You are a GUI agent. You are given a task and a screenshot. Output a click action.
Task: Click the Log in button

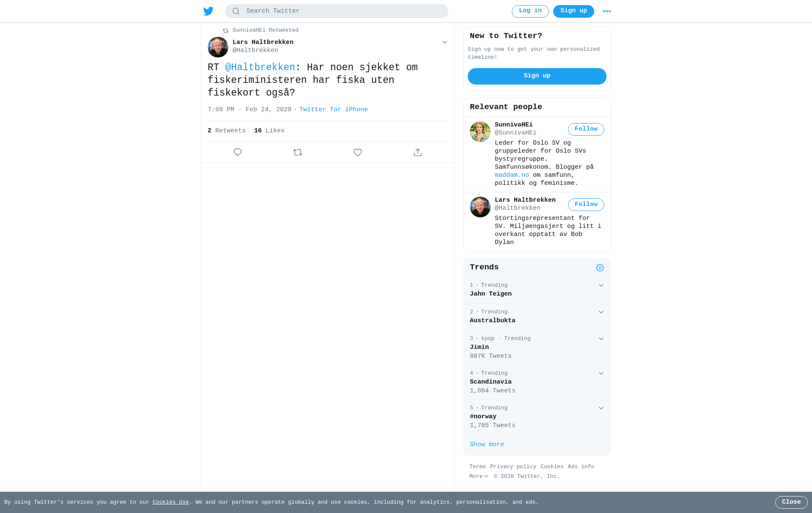(x=530, y=11)
